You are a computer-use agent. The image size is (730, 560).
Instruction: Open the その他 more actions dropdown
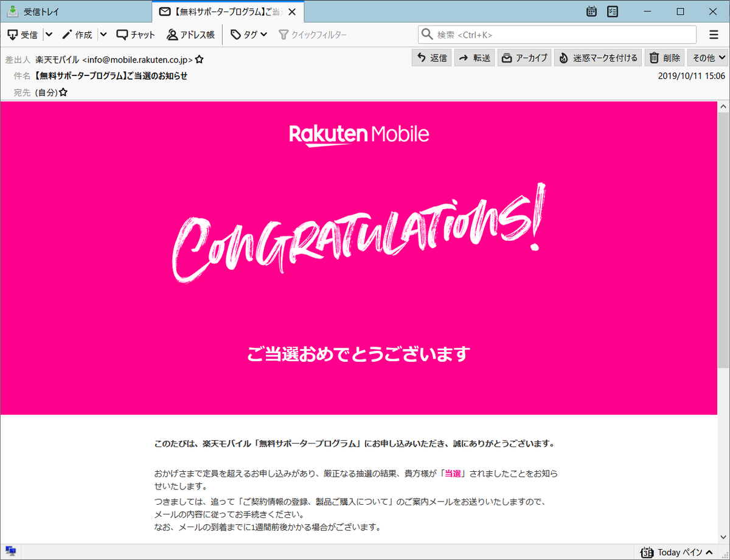tap(708, 58)
